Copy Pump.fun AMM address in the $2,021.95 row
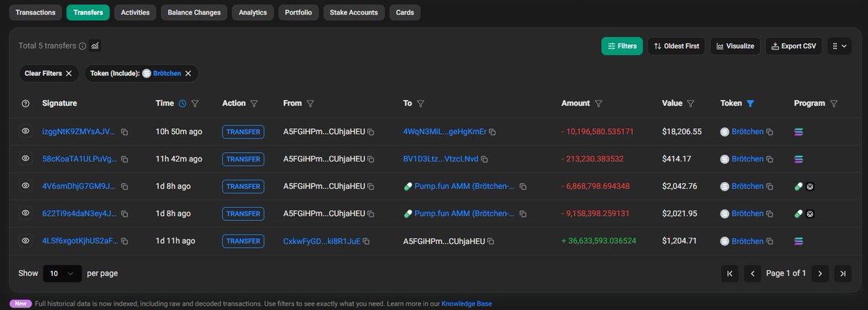Screen dimensions: 868x310 tap(523, 214)
